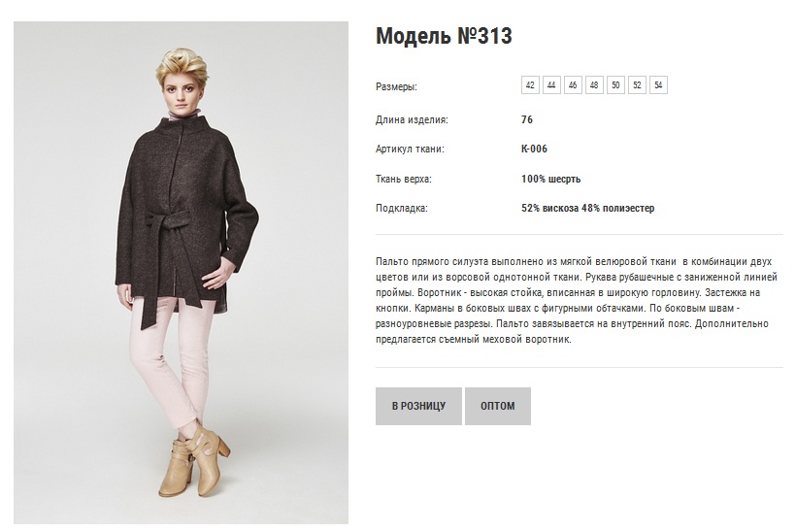Select size 48

pyautogui.click(x=594, y=85)
